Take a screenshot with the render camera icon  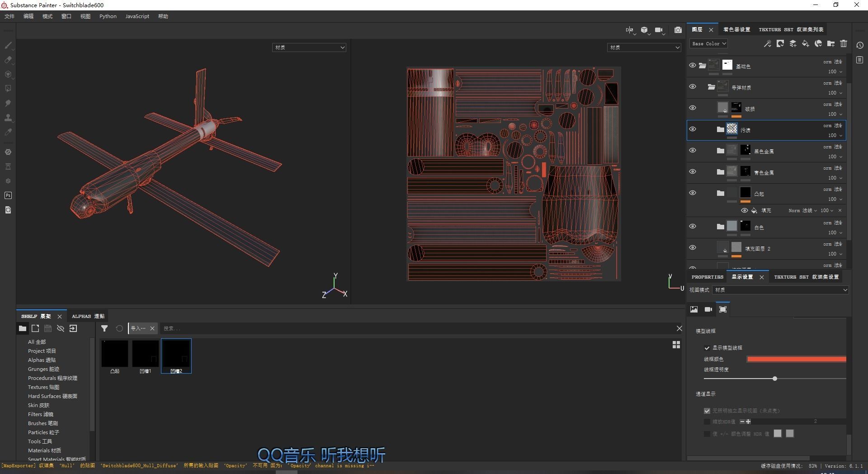[x=678, y=30]
